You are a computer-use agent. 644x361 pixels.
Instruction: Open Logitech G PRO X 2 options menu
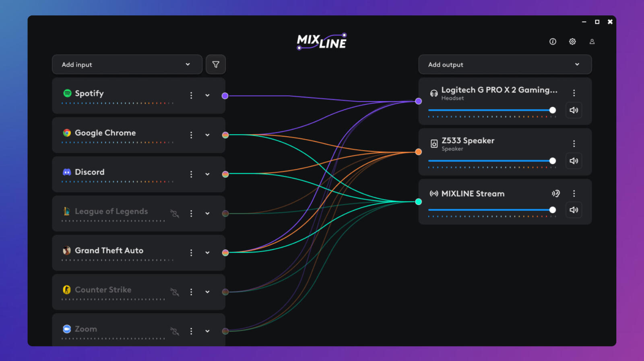click(574, 93)
